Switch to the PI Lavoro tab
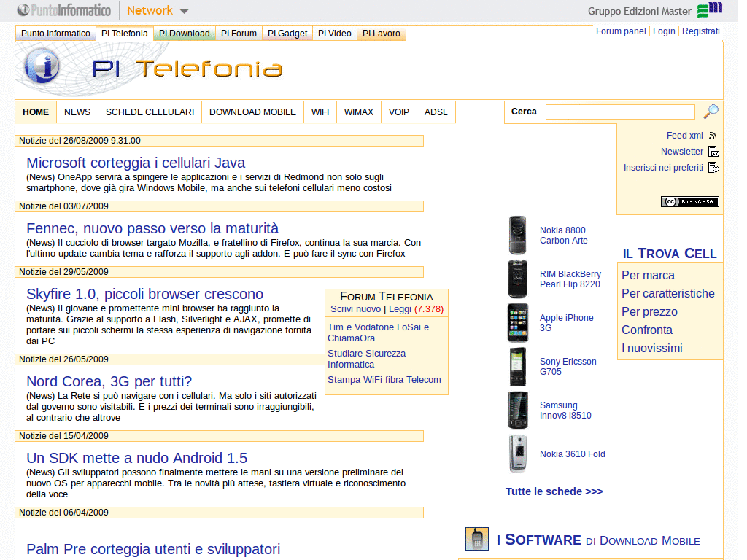Image resolution: width=747 pixels, height=560 pixels. tap(381, 34)
